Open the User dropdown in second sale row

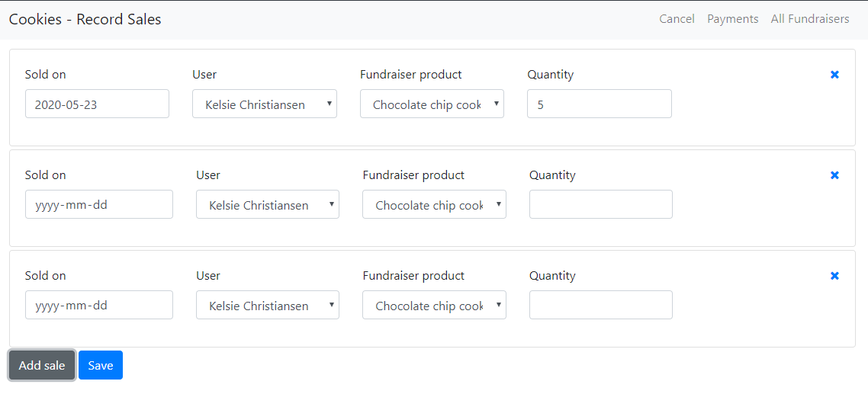267,205
